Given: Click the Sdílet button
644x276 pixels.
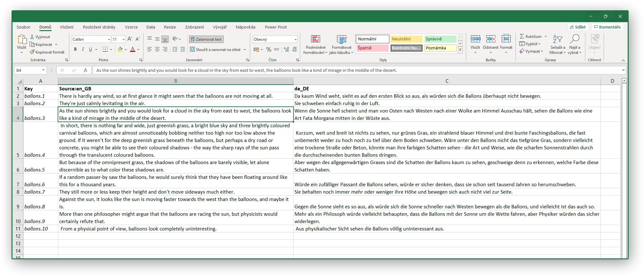Looking at the screenshot, I should click(x=578, y=27).
